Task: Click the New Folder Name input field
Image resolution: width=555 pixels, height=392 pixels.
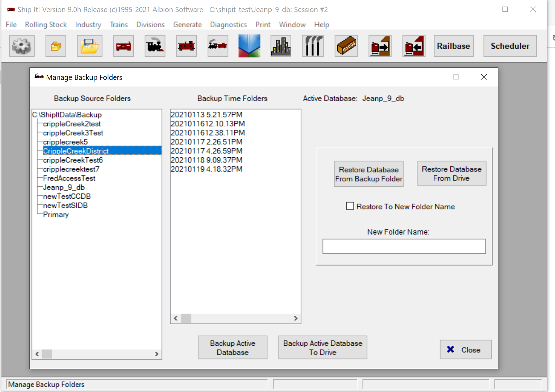Action: (x=404, y=246)
